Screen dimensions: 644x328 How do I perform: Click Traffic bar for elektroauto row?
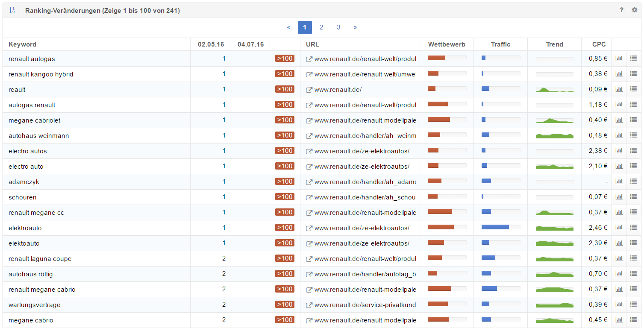click(501, 227)
